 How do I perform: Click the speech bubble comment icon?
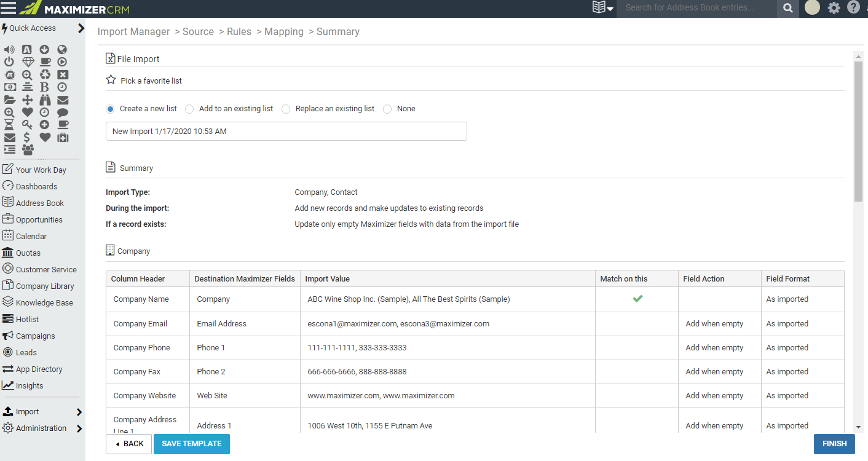63,112
